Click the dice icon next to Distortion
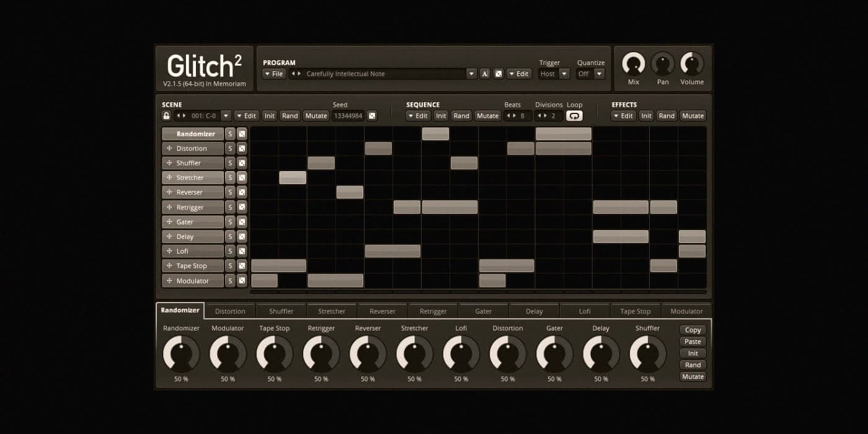 (x=242, y=149)
